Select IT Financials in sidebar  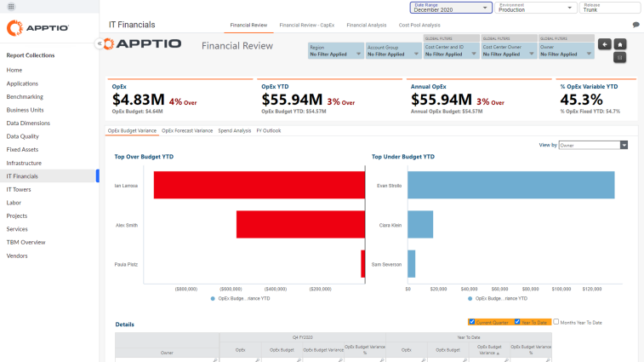point(49,176)
